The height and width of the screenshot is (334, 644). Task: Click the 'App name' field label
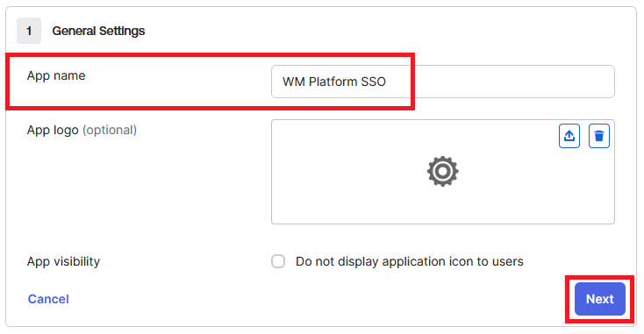coord(56,75)
